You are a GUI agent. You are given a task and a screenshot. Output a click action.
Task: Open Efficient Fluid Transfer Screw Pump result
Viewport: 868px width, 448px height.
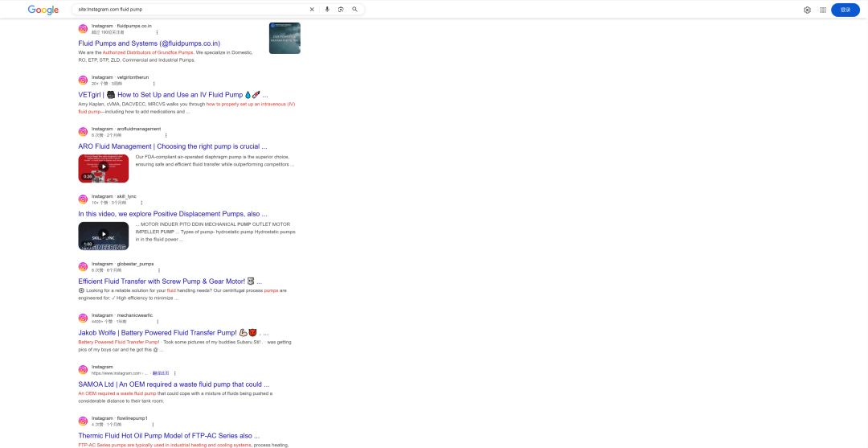tap(170, 282)
